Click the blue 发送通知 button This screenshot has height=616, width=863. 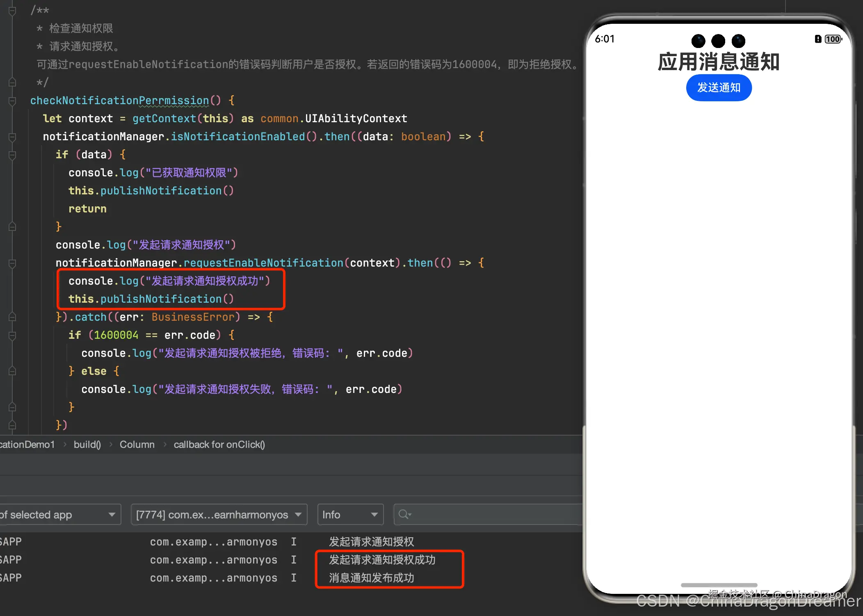[719, 88]
